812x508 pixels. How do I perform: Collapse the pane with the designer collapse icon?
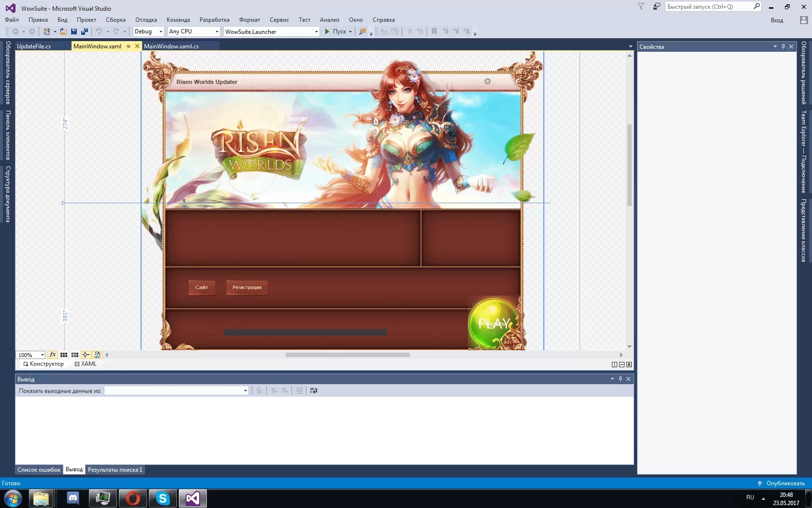(x=629, y=365)
